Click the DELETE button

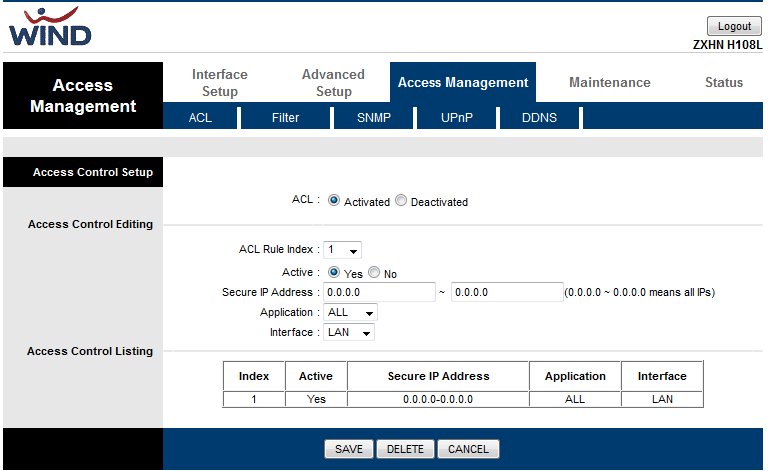[405, 449]
